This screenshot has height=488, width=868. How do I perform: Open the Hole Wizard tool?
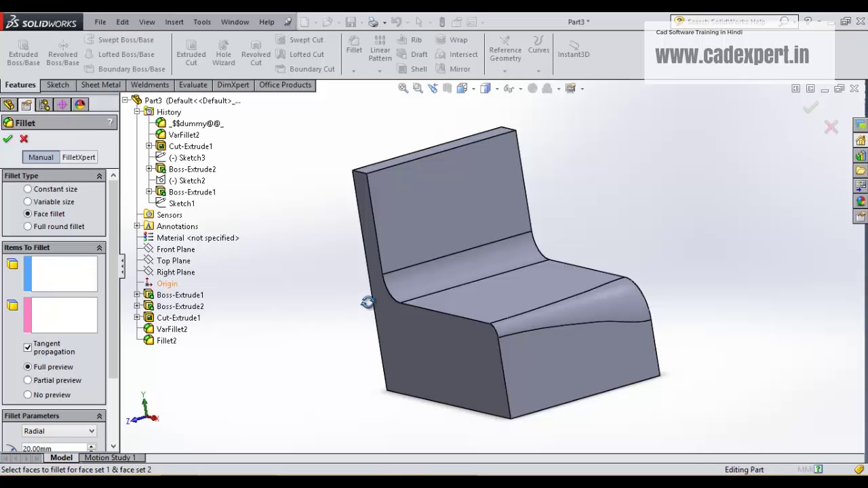coord(223,52)
